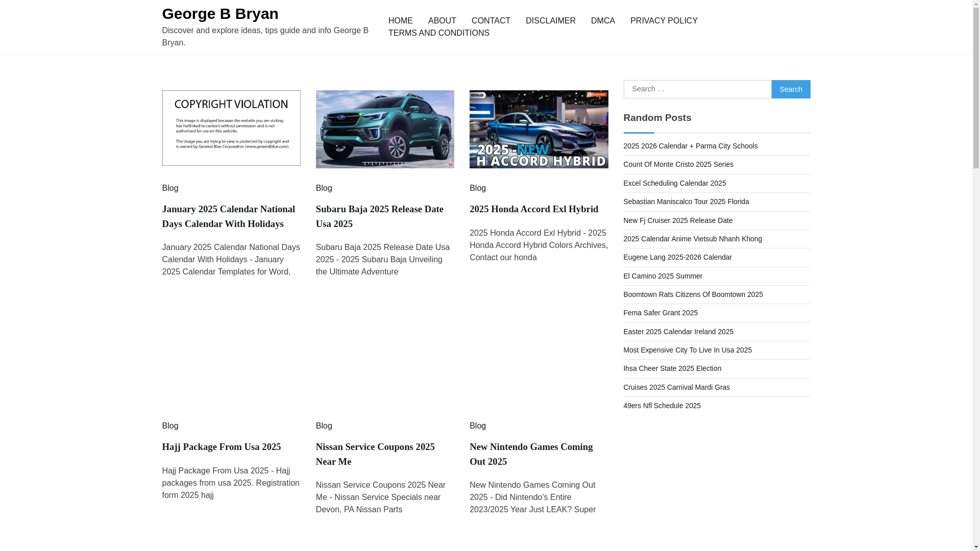The height and width of the screenshot is (551, 980).
Task: Open 2025 Honda Accord Exl Hybrid post
Action: pos(534,209)
